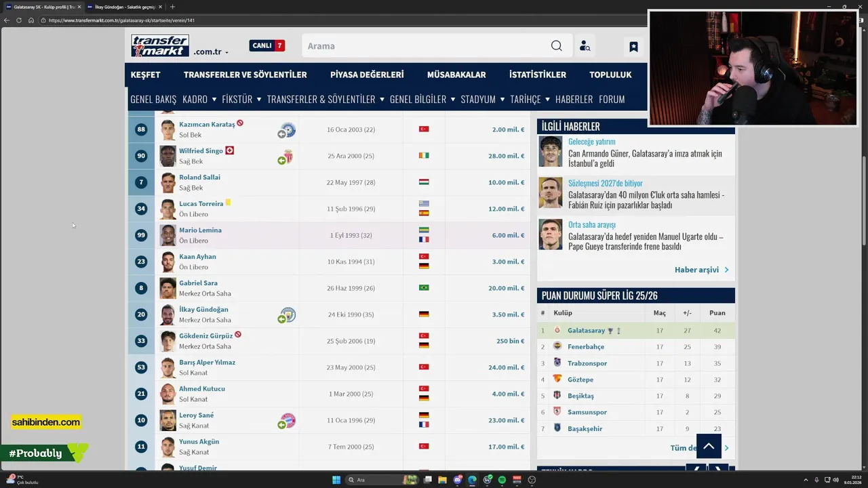Click the magnifying glass search icon
Screen dimensions: 868x488
[557, 45]
